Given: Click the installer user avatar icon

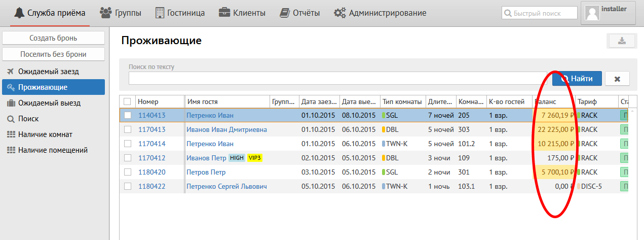Looking at the screenshot, I should point(592,13).
